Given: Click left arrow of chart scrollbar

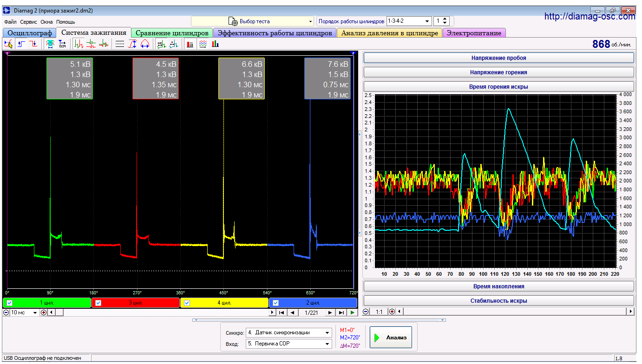Looking at the screenshot, I should click(400, 312).
